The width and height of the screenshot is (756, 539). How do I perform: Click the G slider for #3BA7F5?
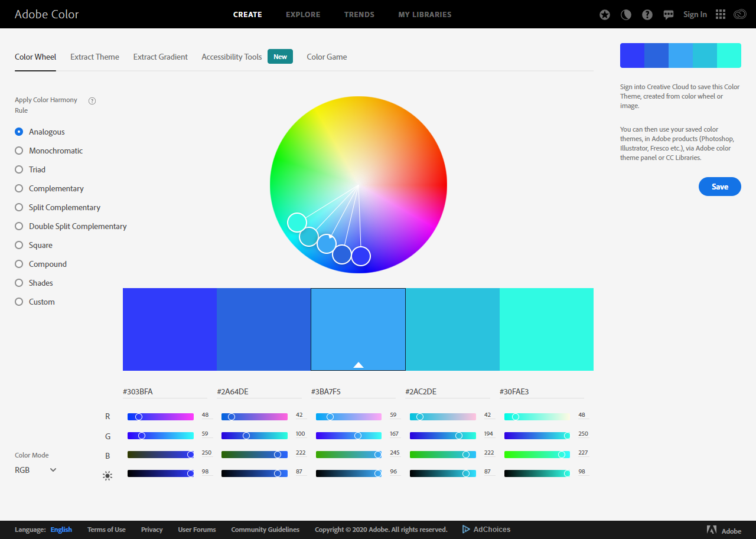[x=349, y=436]
